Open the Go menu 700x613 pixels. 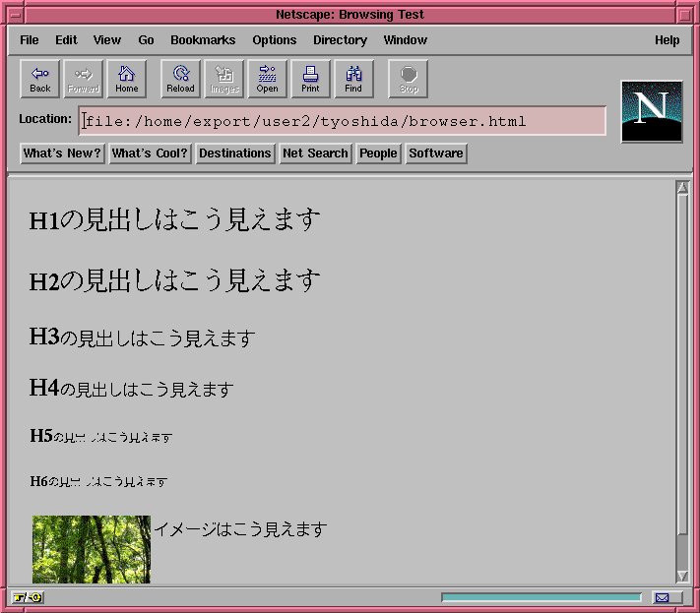tap(146, 40)
